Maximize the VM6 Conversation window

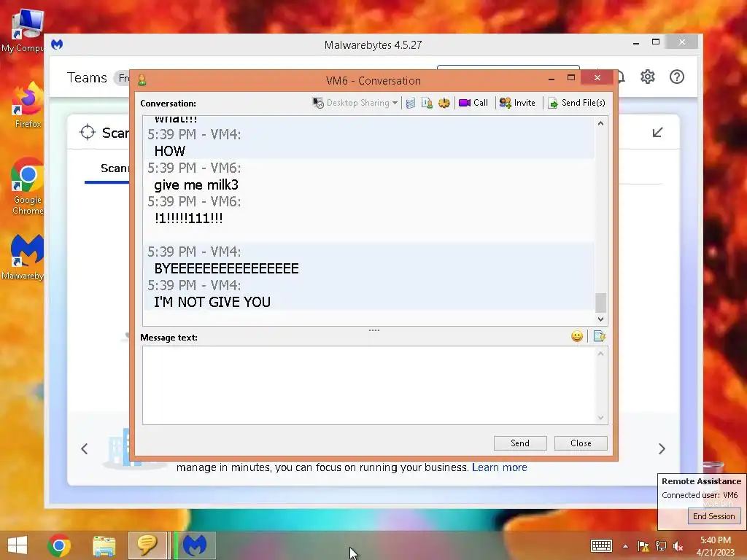[x=570, y=77]
